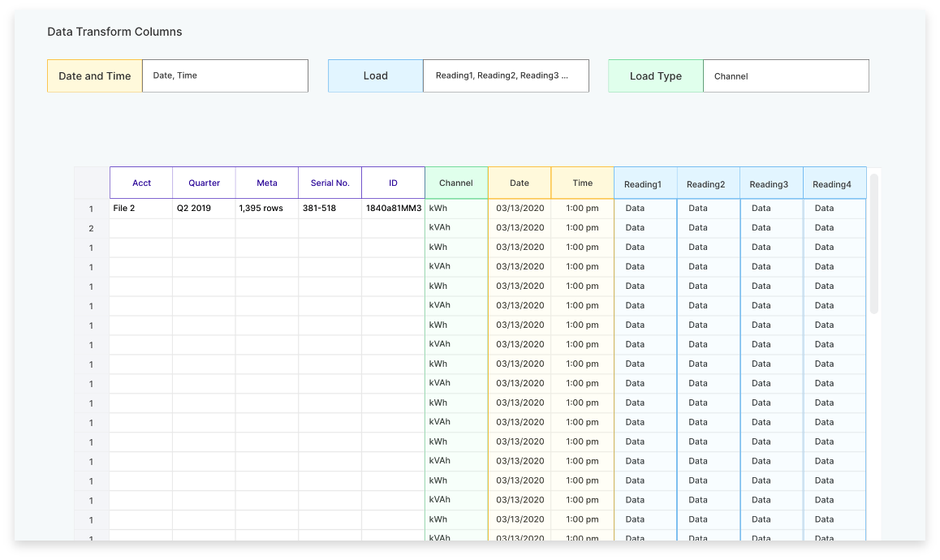Open the Load field listing Reading1, Reading2, Reading3
Screen dimensions: 940x560
[506, 76]
